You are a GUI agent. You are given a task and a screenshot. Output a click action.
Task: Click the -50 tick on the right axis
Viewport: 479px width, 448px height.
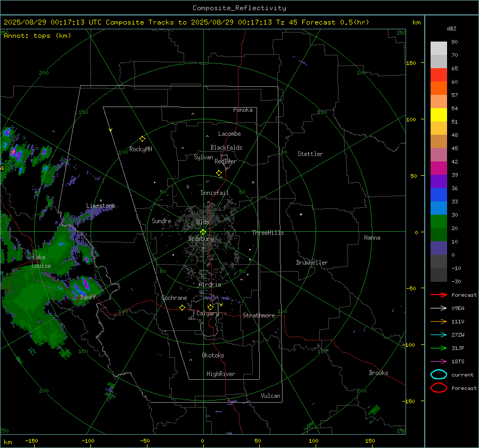tap(411, 288)
